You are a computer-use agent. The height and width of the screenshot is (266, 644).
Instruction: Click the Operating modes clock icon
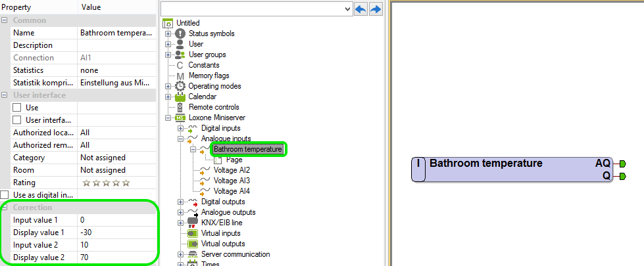click(x=180, y=86)
